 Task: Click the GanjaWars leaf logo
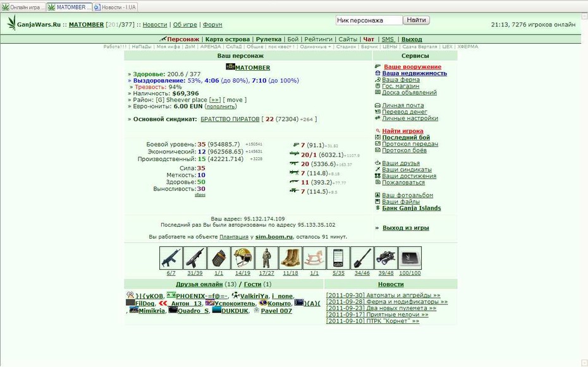11,23
